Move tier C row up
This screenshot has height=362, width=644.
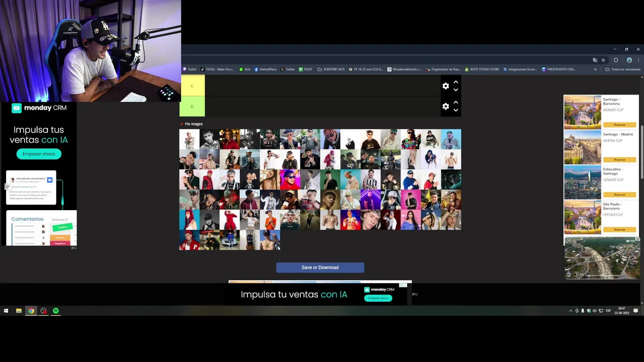click(456, 82)
